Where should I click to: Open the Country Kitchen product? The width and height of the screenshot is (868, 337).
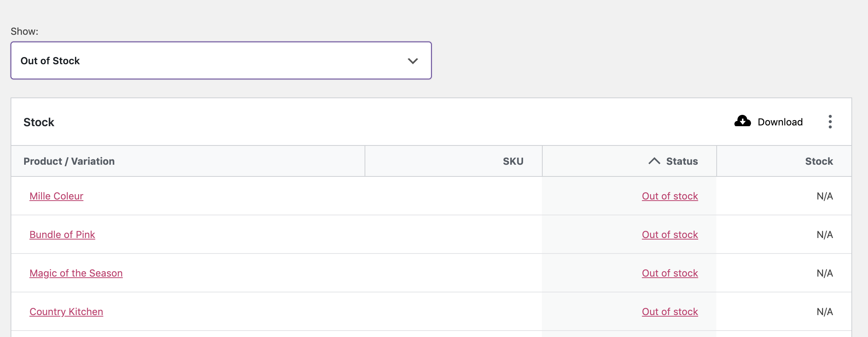[x=66, y=312]
